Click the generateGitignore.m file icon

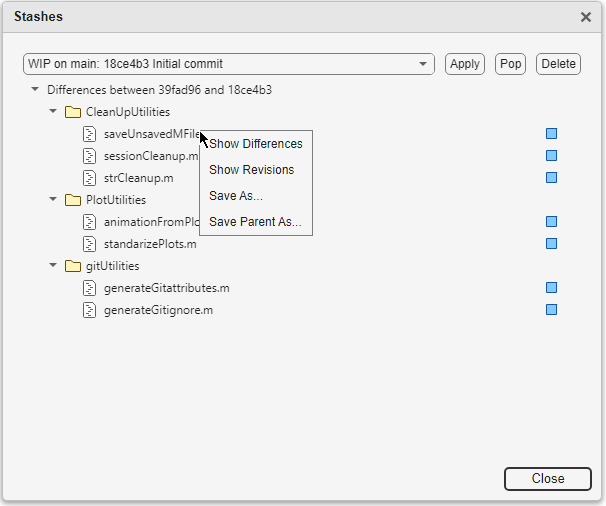tap(91, 310)
